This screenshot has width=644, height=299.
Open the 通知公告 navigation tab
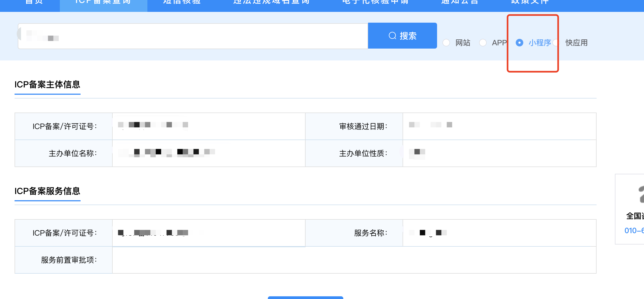point(460,2)
